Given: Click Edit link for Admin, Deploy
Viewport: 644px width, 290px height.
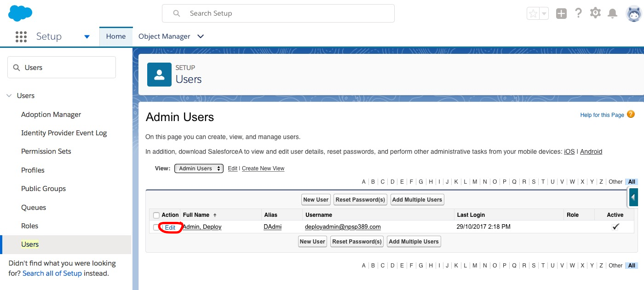Looking at the screenshot, I should 170,227.
